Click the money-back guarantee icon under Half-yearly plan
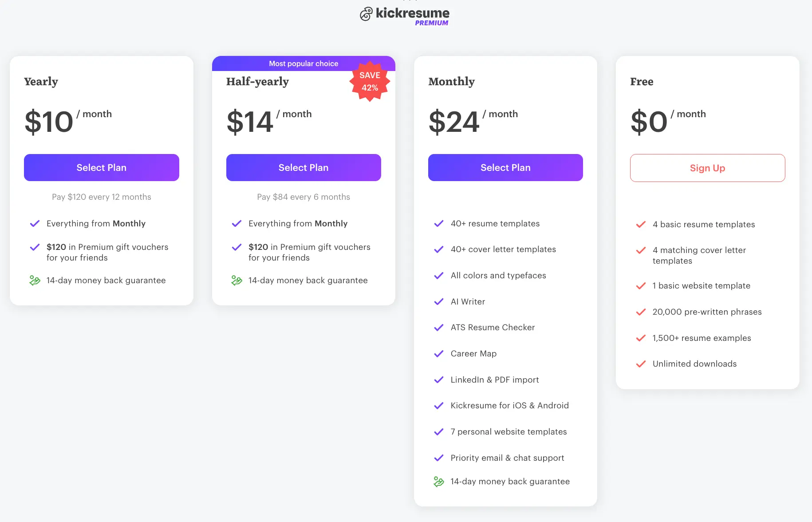Image resolution: width=812 pixels, height=522 pixels. click(x=237, y=280)
